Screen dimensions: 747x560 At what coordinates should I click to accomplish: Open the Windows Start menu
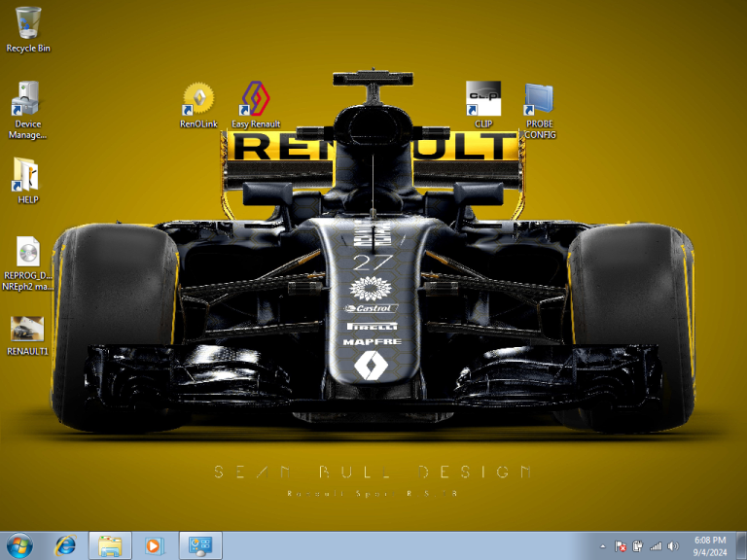click(x=19, y=545)
